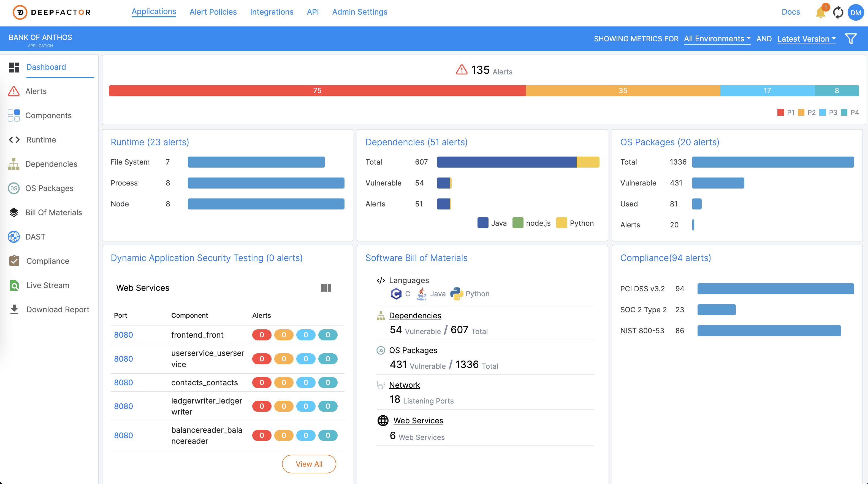Open Software Bill of Materials heading
The height and width of the screenshot is (484, 868).
[x=416, y=258]
